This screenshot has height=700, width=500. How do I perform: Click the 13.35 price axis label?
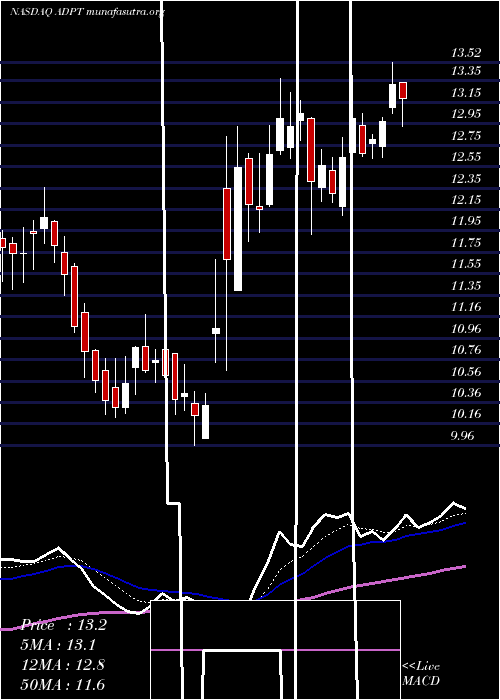[x=466, y=71]
